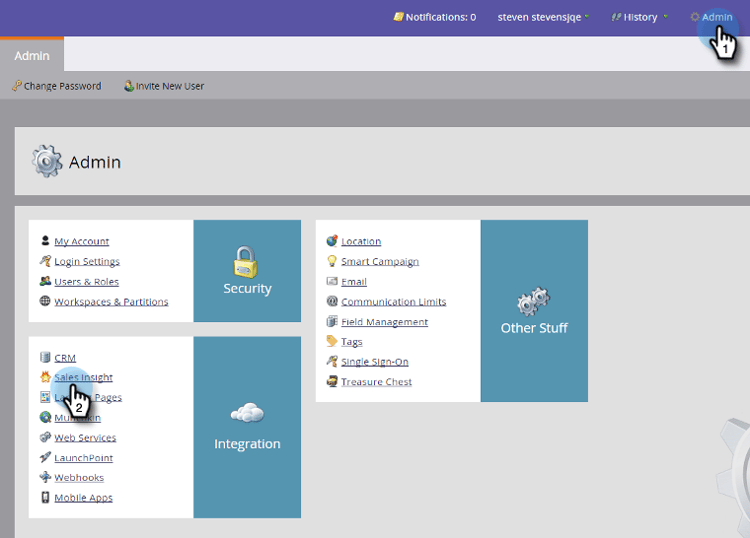The image size is (750, 538).
Task: Open the My Account link
Action: pyautogui.click(x=82, y=242)
